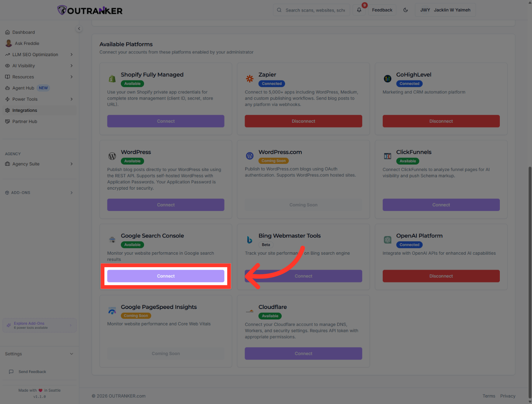The width and height of the screenshot is (532, 404).
Task: Open Partner Hub in the sidebar
Action: click(x=39, y=122)
